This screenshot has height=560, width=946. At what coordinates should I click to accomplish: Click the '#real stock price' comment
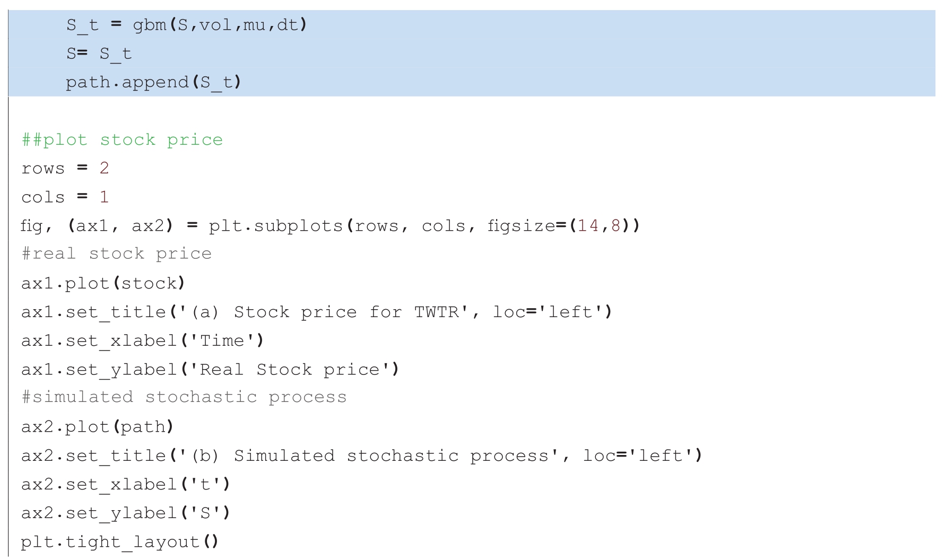pos(116,254)
